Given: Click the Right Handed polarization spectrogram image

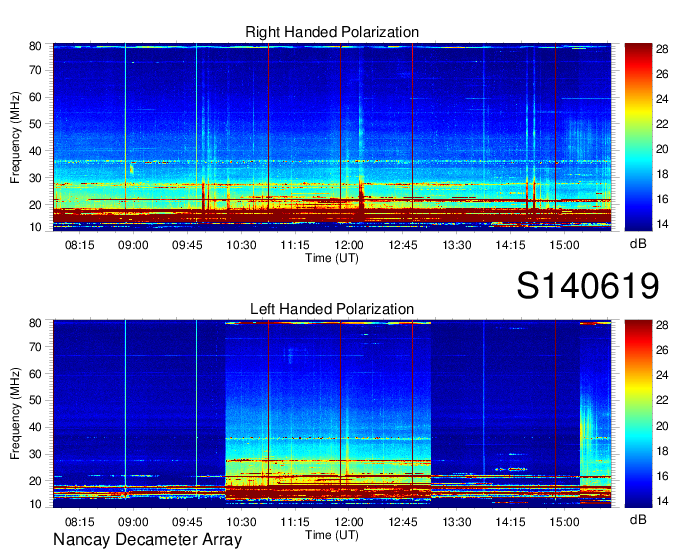Looking at the screenshot, I should coord(332,137).
